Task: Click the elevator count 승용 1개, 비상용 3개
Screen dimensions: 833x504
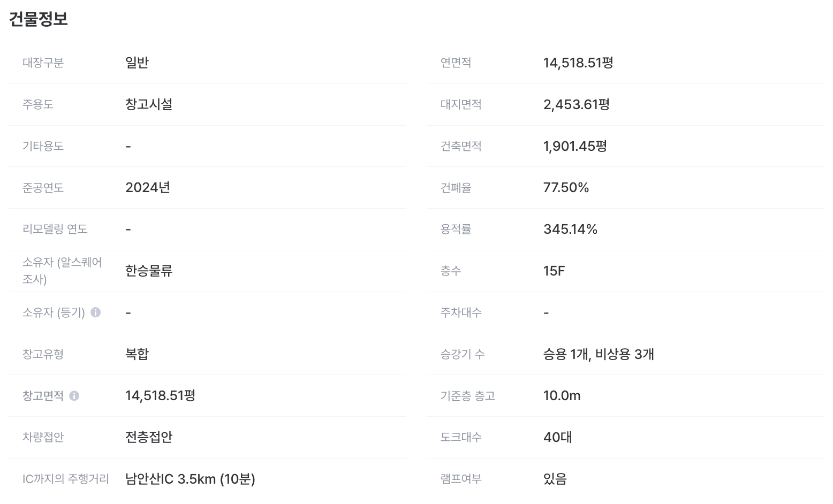Action: [x=599, y=354]
